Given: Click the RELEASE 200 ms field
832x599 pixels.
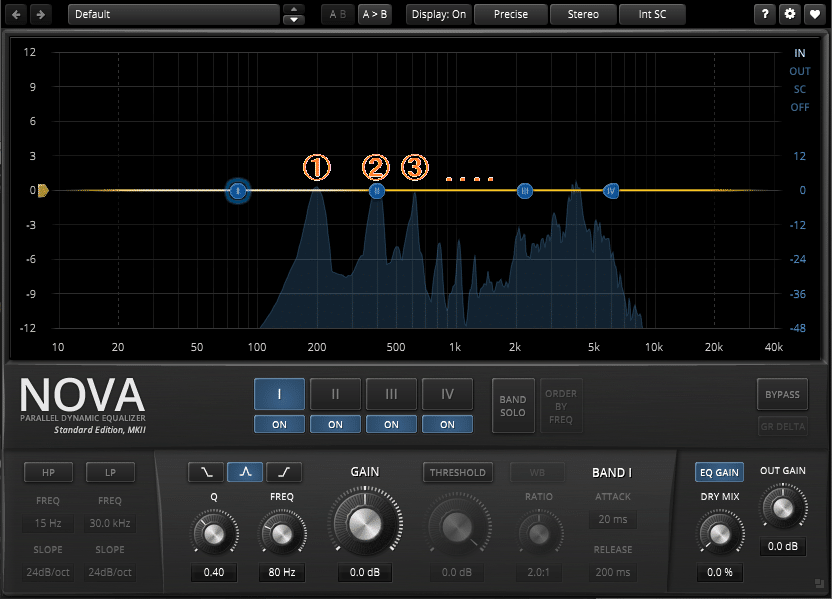Looking at the screenshot, I should click(613, 572).
